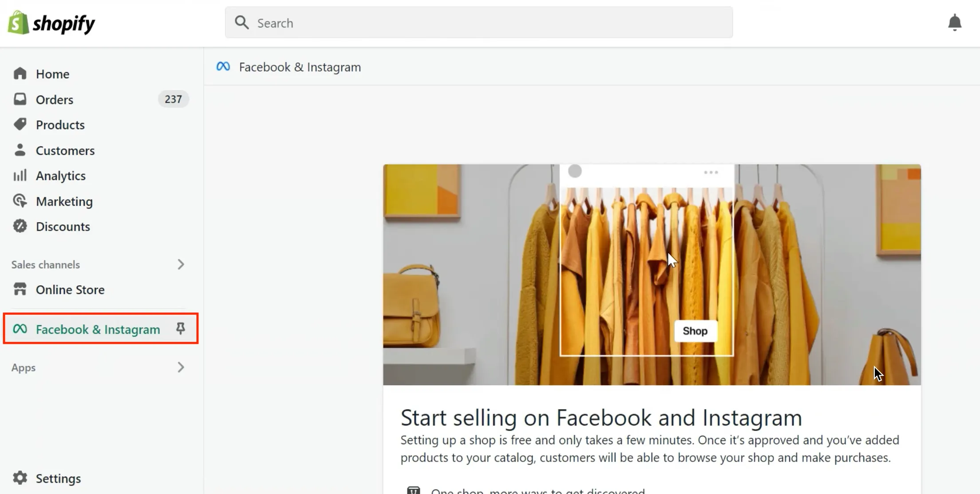Click the Analytics bar chart icon
This screenshot has height=494, width=980.
pyautogui.click(x=20, y=175)
